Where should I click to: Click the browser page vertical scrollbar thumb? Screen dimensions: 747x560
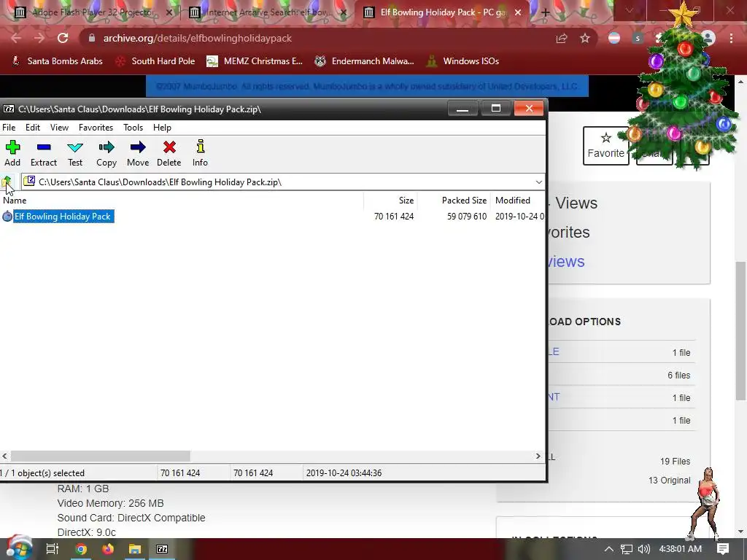[x=741, y=330]
